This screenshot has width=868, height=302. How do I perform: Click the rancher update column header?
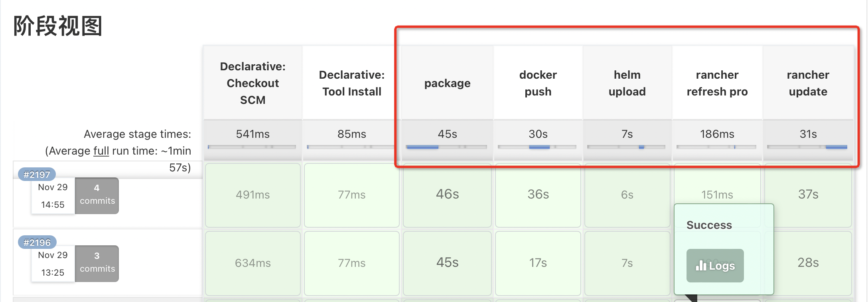(808, 83)
